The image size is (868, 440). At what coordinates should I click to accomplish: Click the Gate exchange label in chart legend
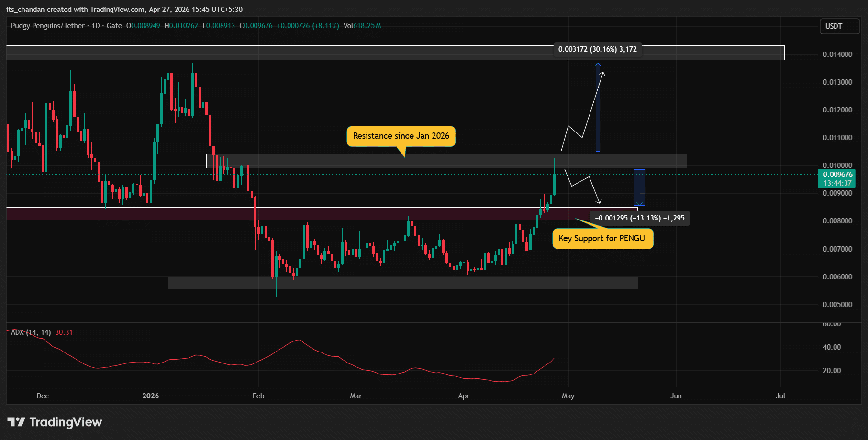[114, 26]
